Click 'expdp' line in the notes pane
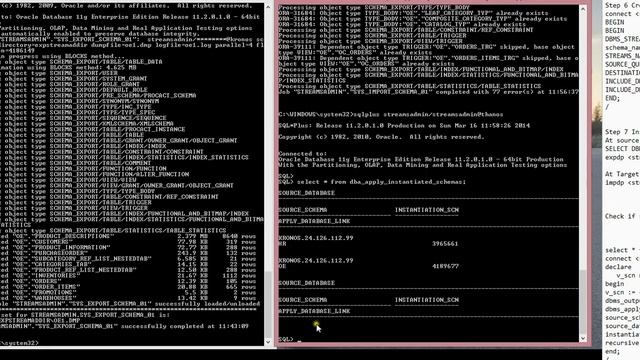Image resolution: width=640 pixels, height=360 pixels. 622,157
